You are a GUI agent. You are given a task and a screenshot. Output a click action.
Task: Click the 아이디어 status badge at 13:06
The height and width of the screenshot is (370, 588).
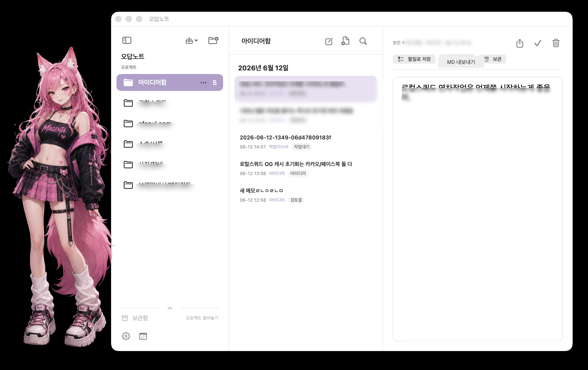tap(298, 173)
